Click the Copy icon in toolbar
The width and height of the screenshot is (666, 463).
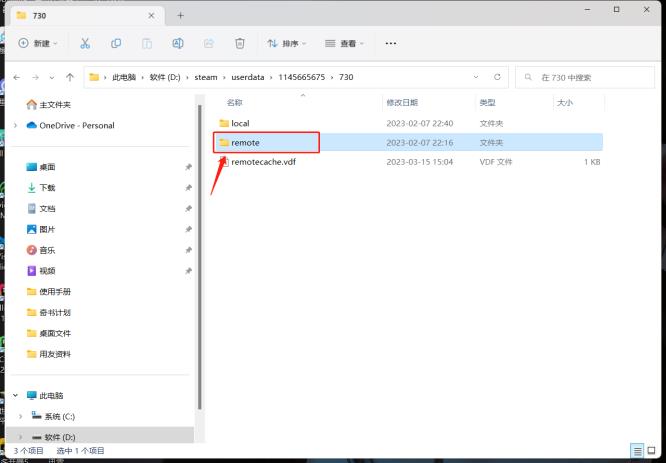(116, 44)
